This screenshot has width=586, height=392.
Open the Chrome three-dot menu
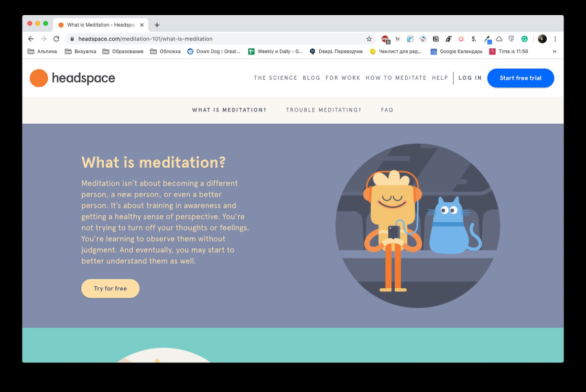coord(555,39)
